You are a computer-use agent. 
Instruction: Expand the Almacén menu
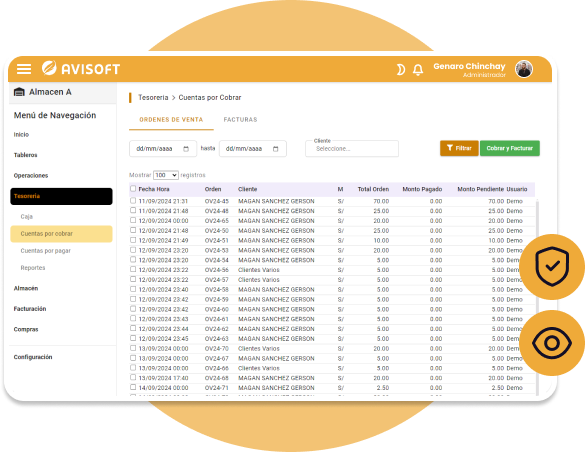pos(26,288)
